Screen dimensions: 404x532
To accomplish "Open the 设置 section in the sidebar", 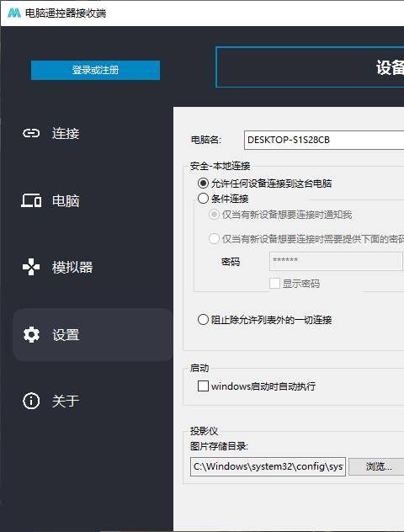I will pyautogui.click(x=93, y=334).
